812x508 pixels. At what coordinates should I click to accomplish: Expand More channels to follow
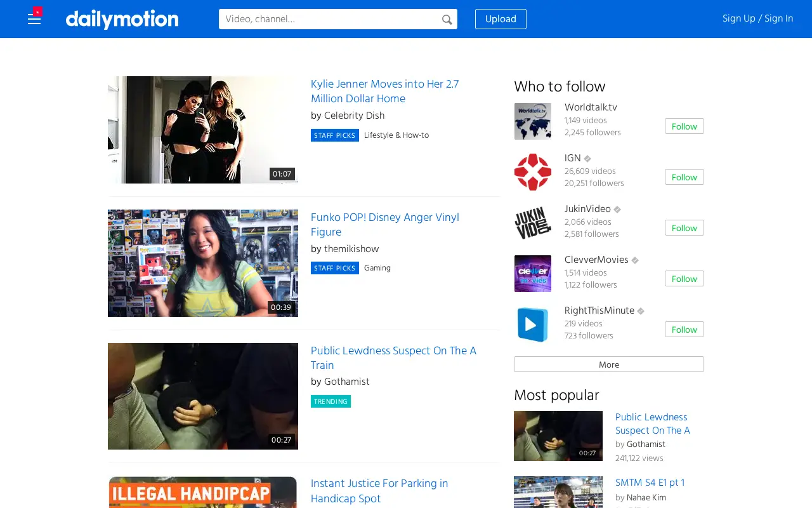click(x=609, y=364)
